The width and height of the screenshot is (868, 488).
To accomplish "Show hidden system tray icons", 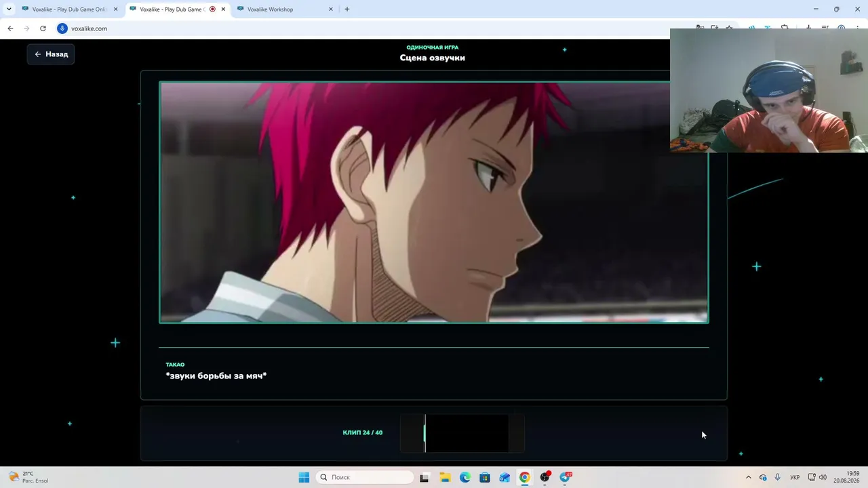I will pyautogui.click(x=749, y=477).
